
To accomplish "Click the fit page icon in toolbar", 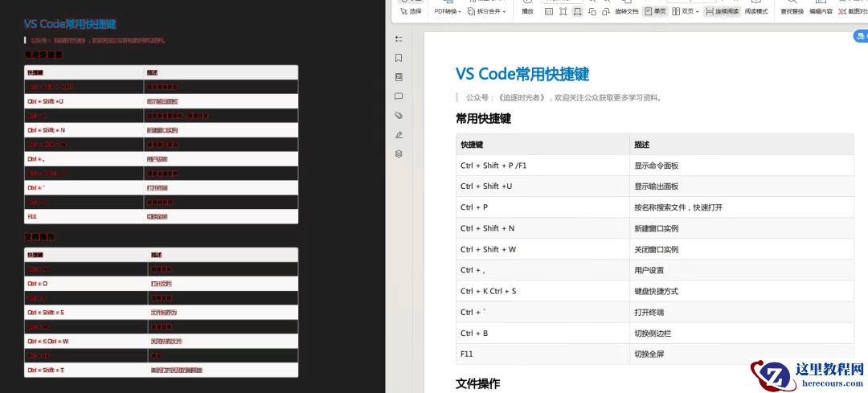I will tap(563, 11).
